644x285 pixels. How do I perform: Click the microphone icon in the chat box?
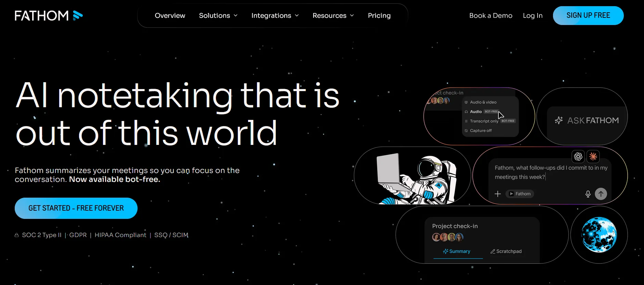point(588,194)
